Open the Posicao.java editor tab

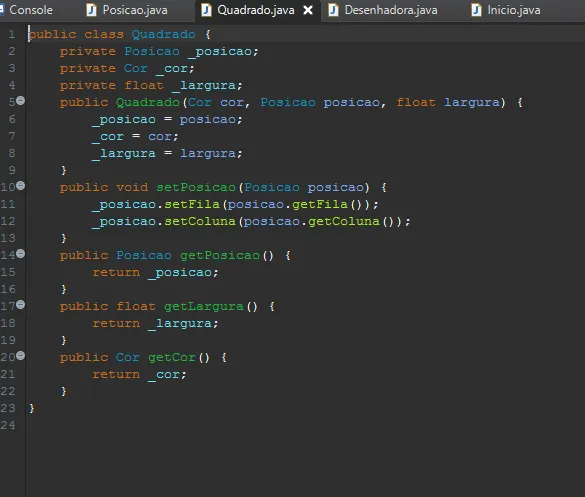127,10
